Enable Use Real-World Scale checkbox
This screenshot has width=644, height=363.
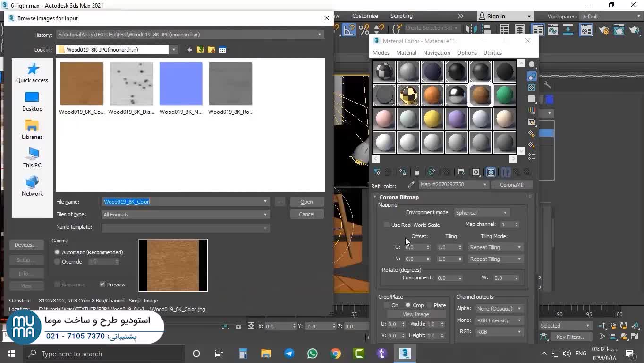[387, 225]
